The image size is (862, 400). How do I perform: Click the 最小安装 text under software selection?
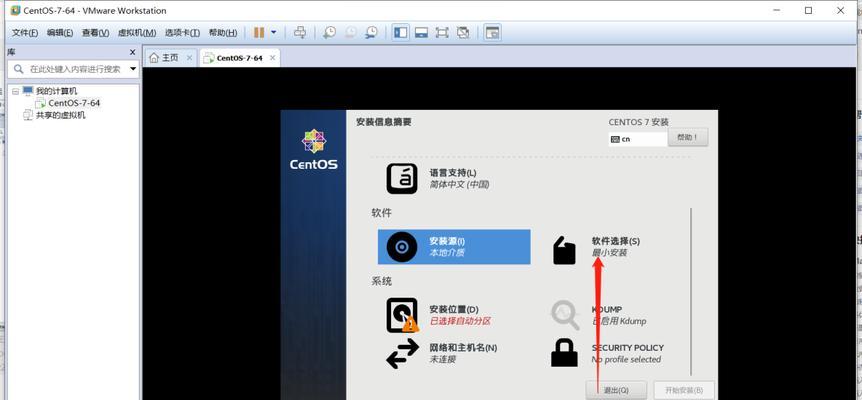pos(609,253)
